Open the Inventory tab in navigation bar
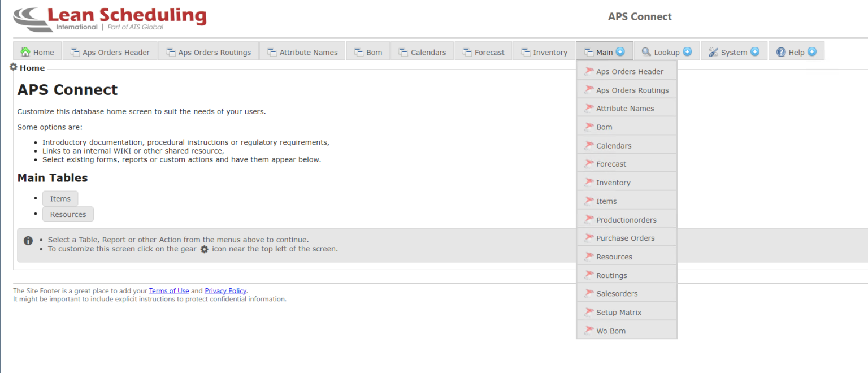The image size is (868, 373). pyautogui.click(x=544, y=53)
